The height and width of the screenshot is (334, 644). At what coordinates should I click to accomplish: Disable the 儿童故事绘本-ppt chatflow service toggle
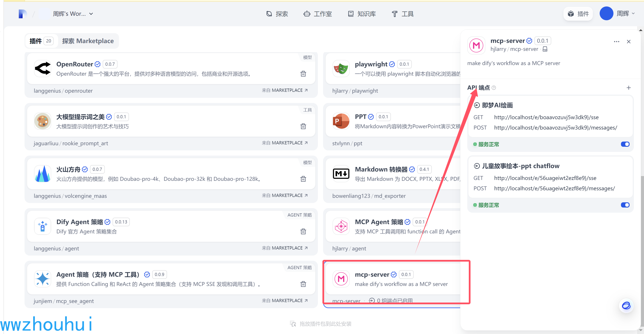(625, 205)
